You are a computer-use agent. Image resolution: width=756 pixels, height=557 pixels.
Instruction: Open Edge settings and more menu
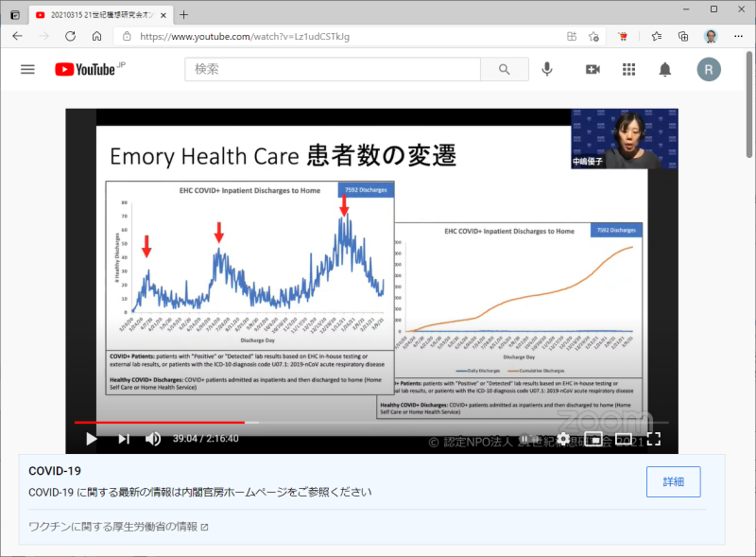[x=738, y=36]
